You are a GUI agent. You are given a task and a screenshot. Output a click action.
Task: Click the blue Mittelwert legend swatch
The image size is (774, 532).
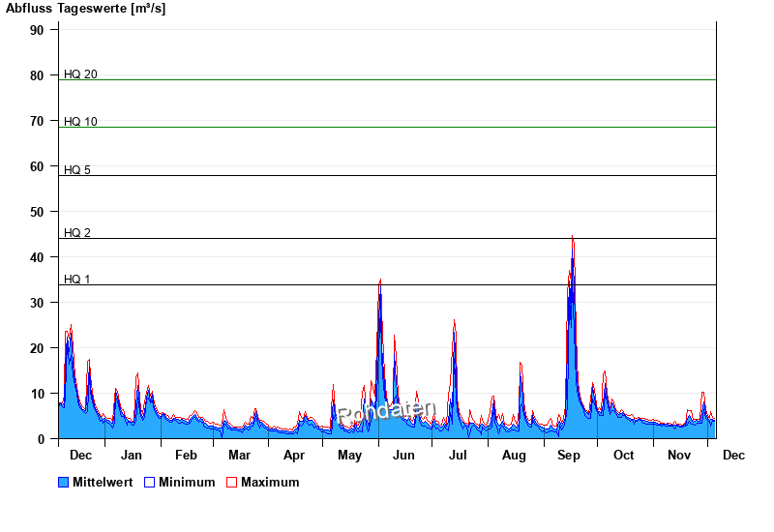coord(64,483)
